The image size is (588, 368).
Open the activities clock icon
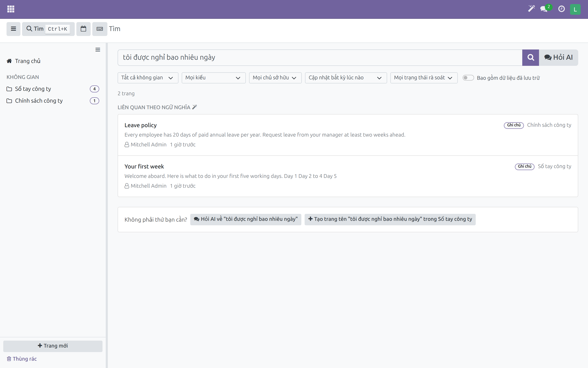click(x=561, y=9)
